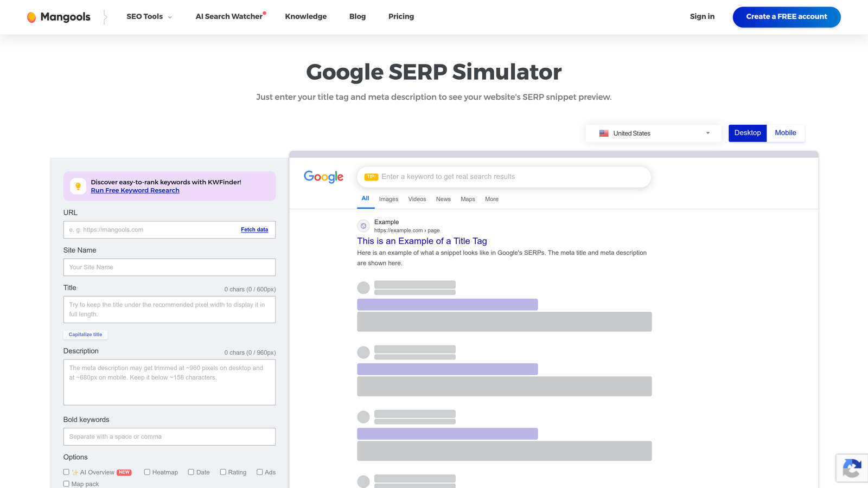
Task: Switch preview to Desktop view
Action: click(748, 133)
